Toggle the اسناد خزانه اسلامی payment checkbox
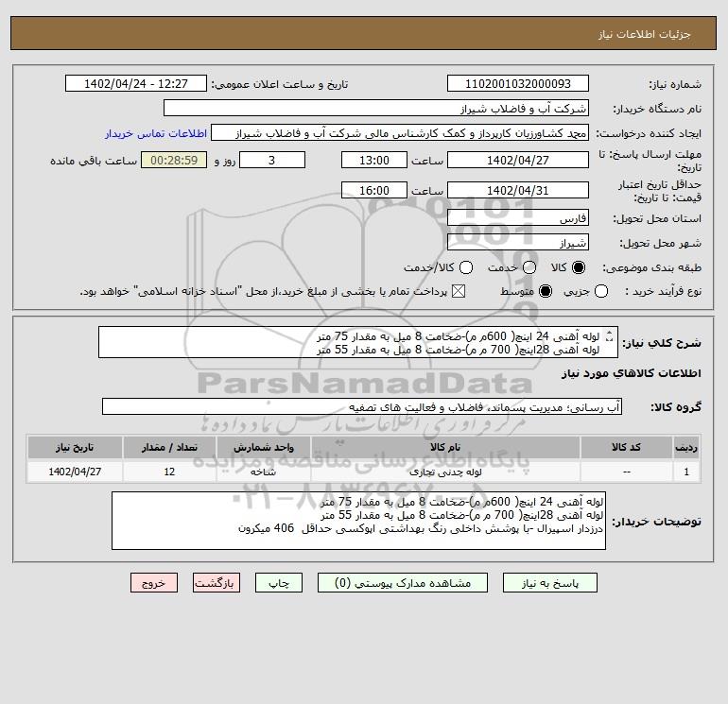The height and width of the screenshot is (704, 728). click(459, 291)
